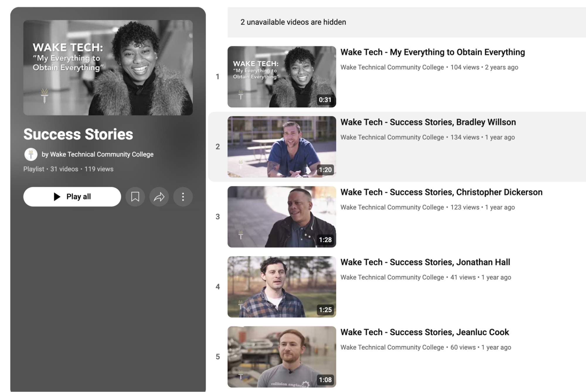Click the 134 views text

pyautogui.click(x=465, y=137)
